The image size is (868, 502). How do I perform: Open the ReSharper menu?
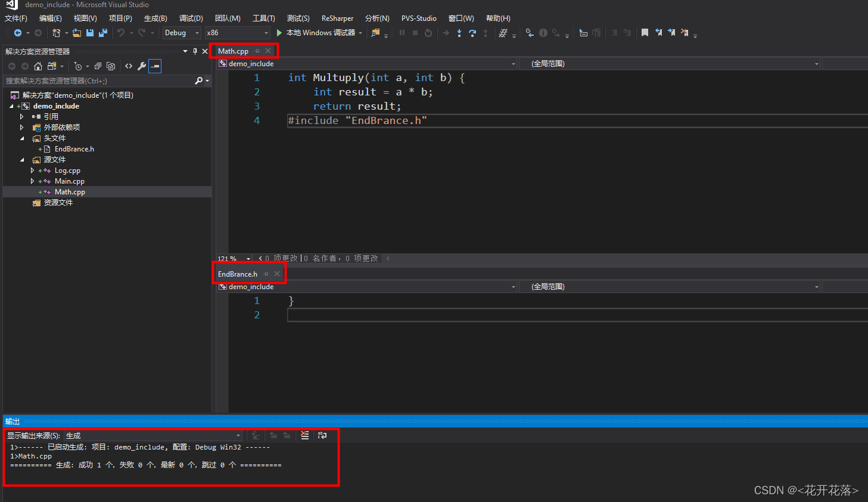(337, 18)
